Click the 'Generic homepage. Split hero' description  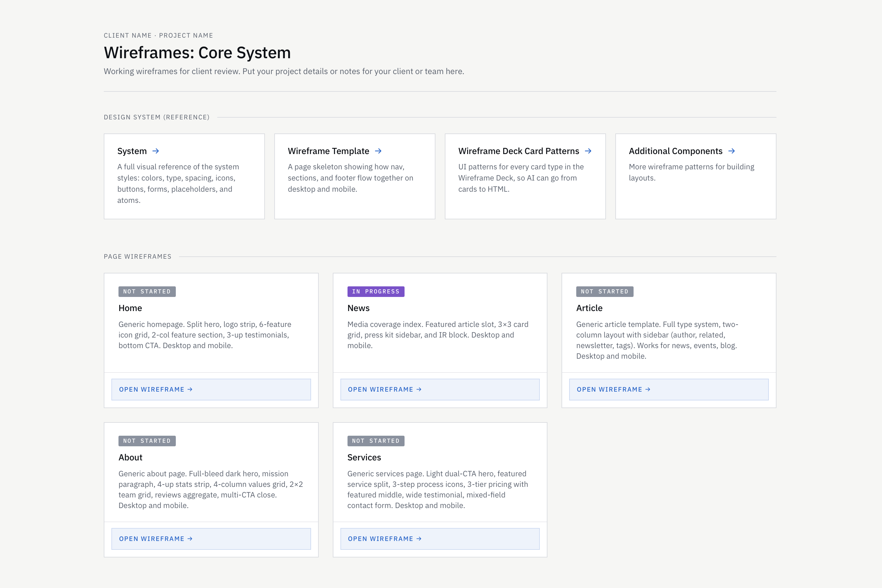coord(205,335)
